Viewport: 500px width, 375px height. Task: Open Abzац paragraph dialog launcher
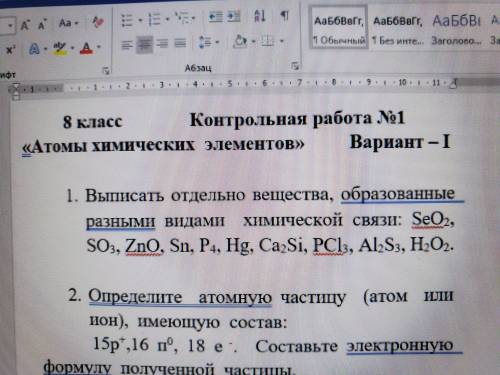tap(295, 66)
